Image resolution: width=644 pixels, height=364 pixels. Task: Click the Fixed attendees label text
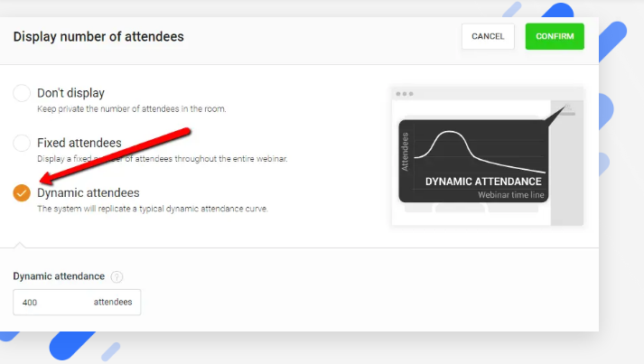tap(79, 143)
